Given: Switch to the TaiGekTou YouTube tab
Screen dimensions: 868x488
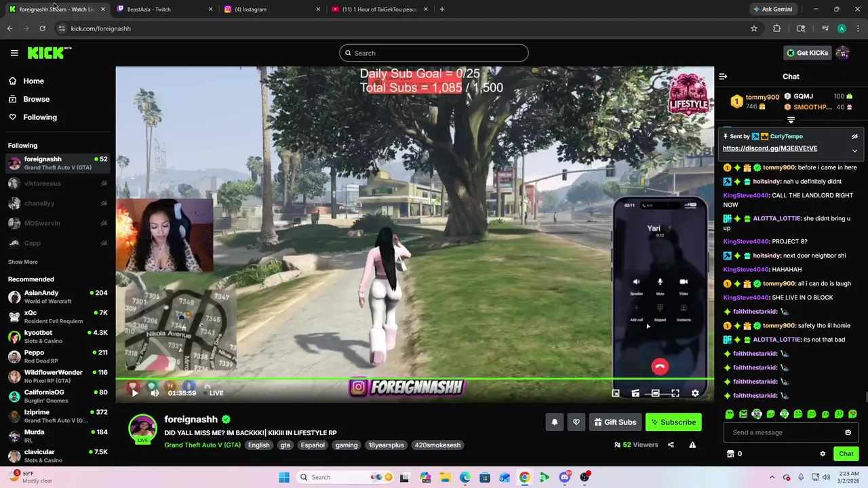Looking at the screenshot, I should pyautogui.click(x=378, y=9).
